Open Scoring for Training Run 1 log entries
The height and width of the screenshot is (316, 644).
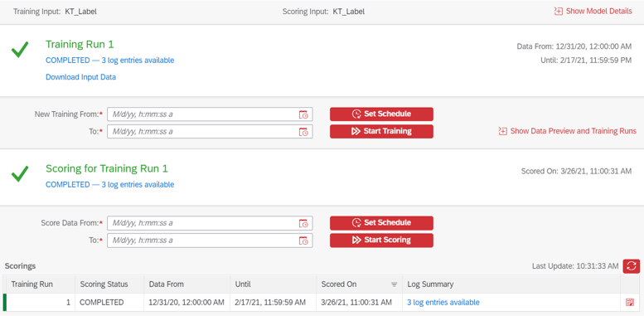[109, 184]
